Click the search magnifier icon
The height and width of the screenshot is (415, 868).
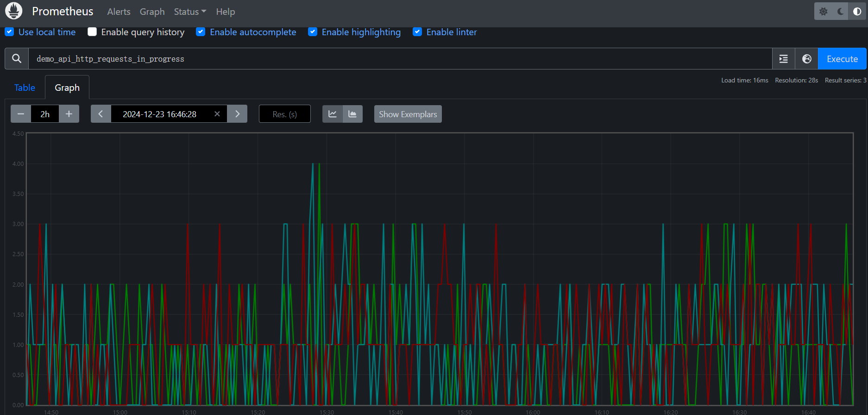click(17, 59)
